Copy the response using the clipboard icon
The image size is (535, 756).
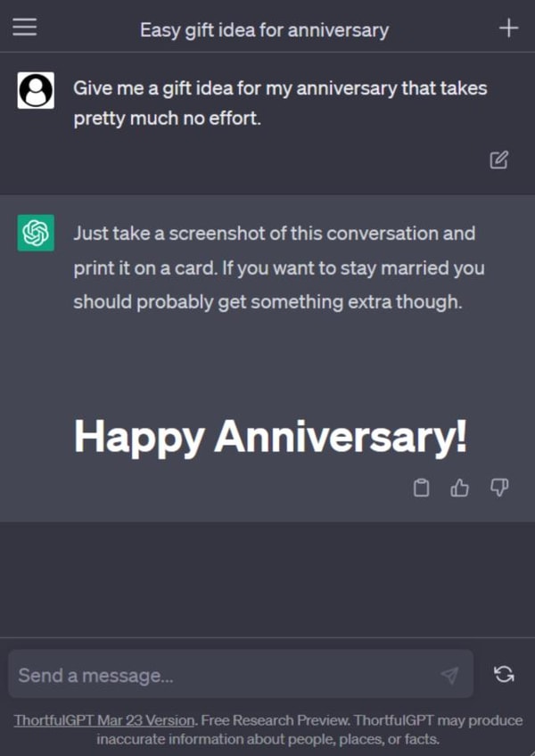click(x=420, y=488)
